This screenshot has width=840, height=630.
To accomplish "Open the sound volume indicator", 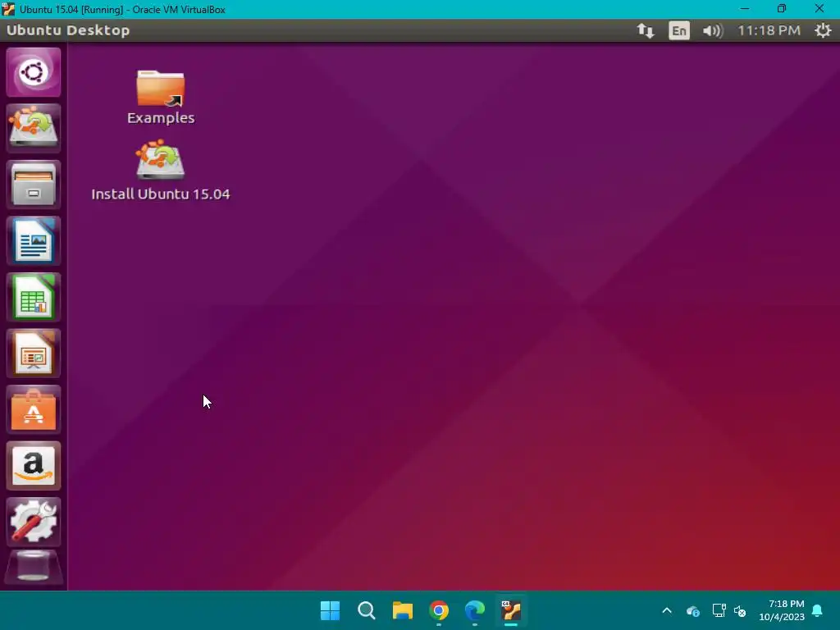I will [713, 30].
